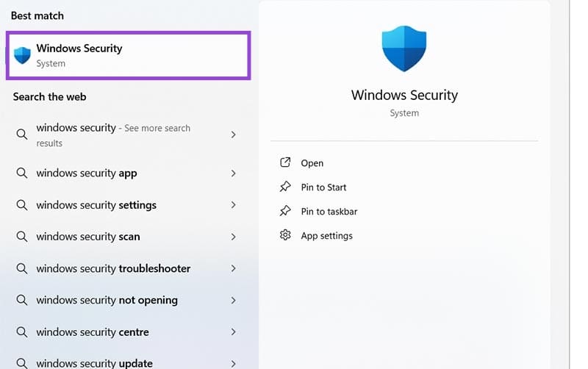Click the Pin to Start pin icon
The width and height of the screenshot is (588, 369).
tap(285, 187)
